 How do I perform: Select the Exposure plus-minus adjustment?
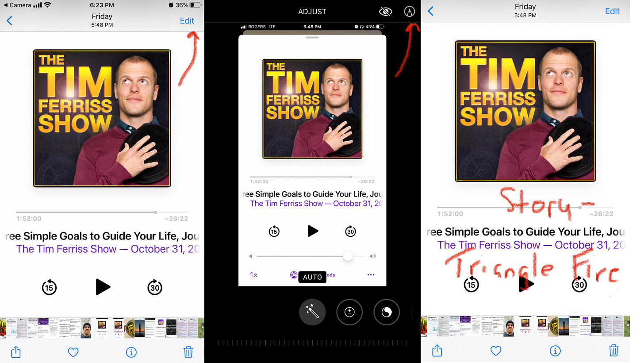point(349,313)
